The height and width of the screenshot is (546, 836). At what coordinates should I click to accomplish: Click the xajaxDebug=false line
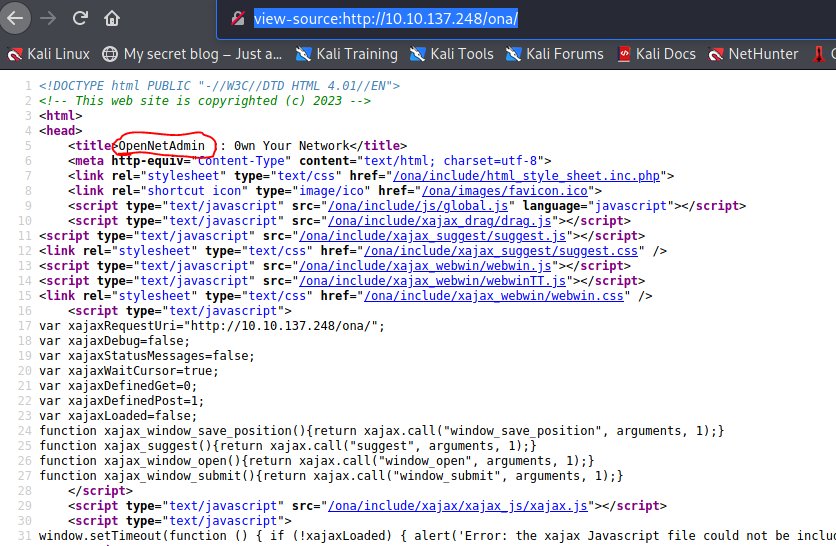[114, 341]
